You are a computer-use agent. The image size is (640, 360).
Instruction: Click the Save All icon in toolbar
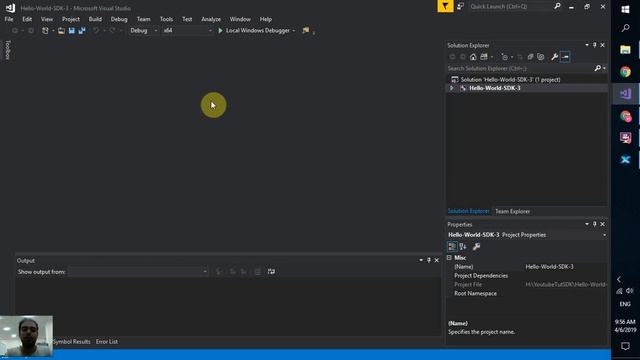82,31
